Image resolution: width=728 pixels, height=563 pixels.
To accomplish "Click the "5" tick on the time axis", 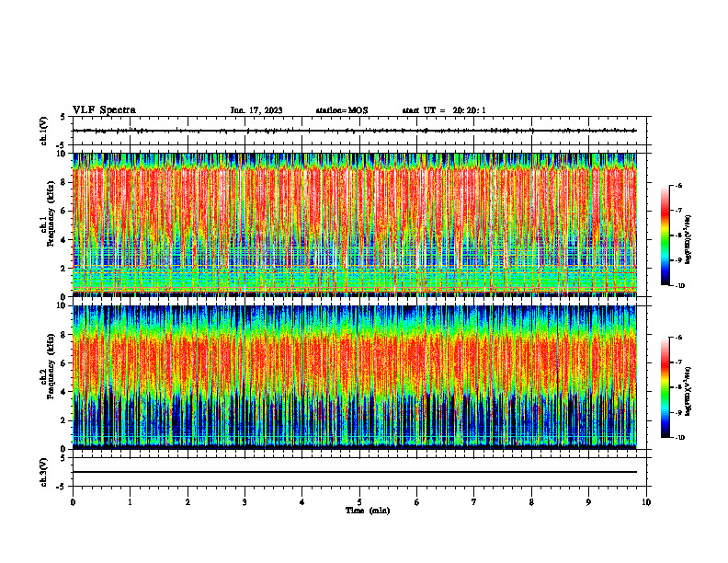I will coord(359,502).
